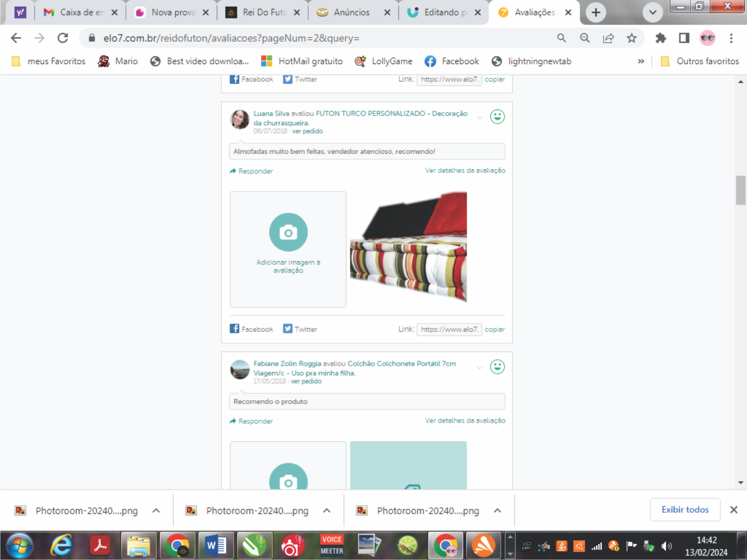Switch to the Rei Do Futon tab
Image resolution: width=747 pixels, height=560 pixels.
(x=263, y=12)
